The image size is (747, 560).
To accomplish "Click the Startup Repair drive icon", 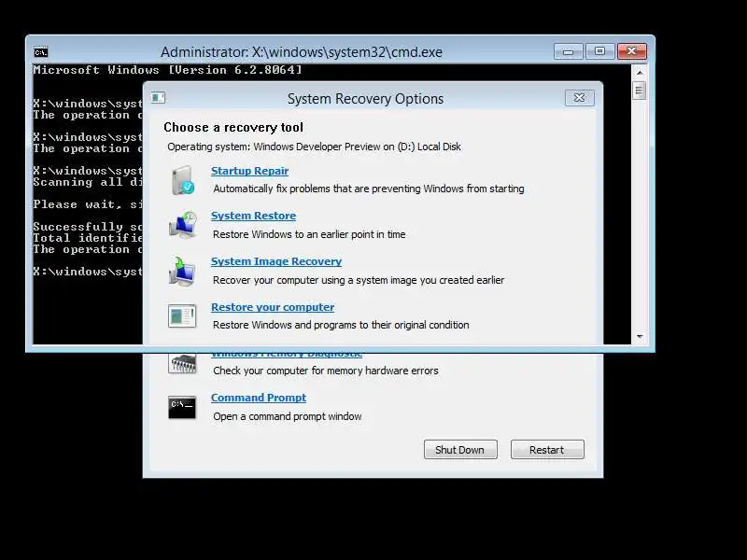I will point(182,180).
